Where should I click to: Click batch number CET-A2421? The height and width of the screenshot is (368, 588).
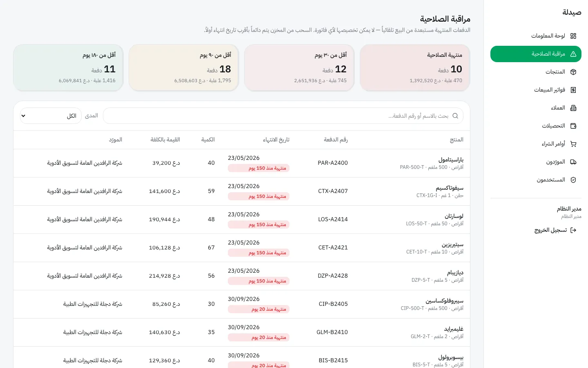333,247
